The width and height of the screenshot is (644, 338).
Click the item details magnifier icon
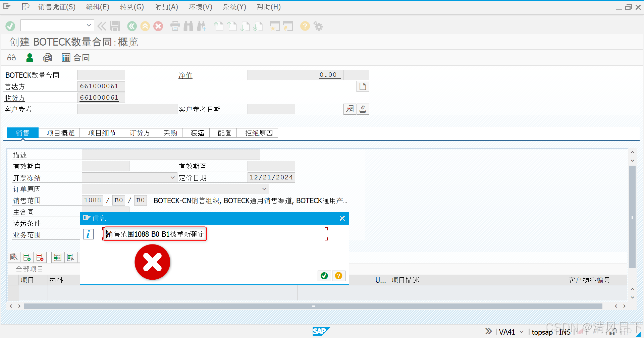click(14, 257)
